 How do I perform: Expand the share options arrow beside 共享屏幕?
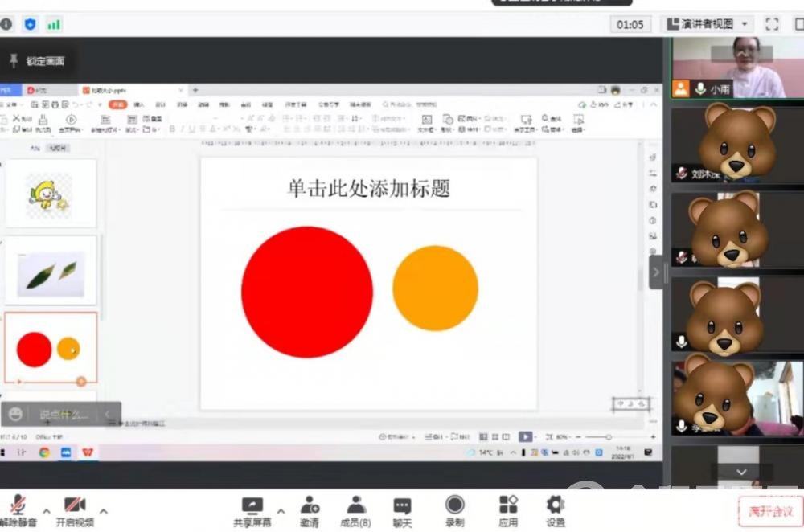pos(281,511)
